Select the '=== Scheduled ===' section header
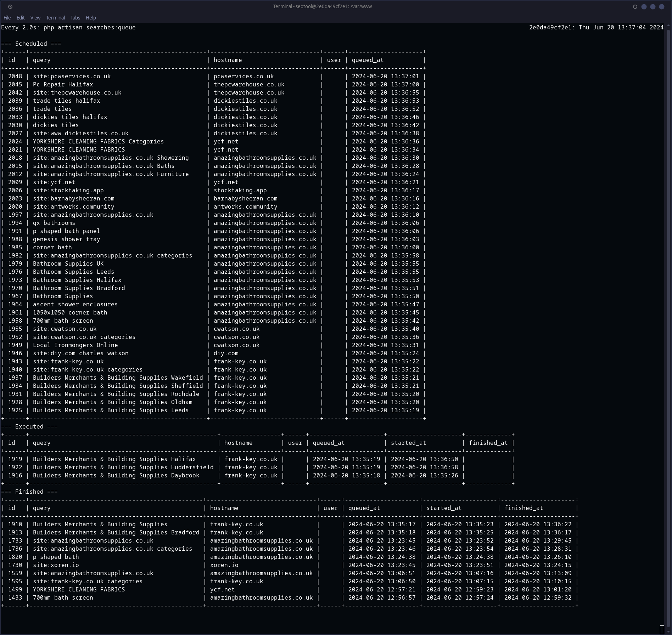672x635 pixels. [30, 44]
